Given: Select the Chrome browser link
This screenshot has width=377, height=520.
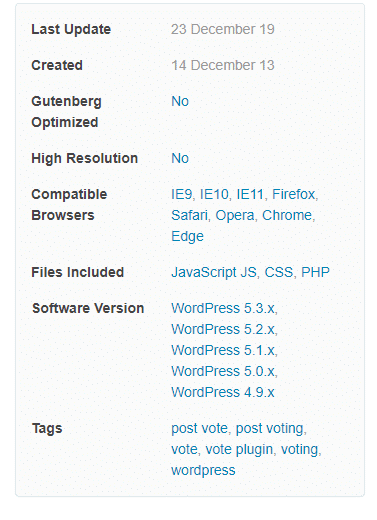Looking at the screenshot, I should (287, 215).
